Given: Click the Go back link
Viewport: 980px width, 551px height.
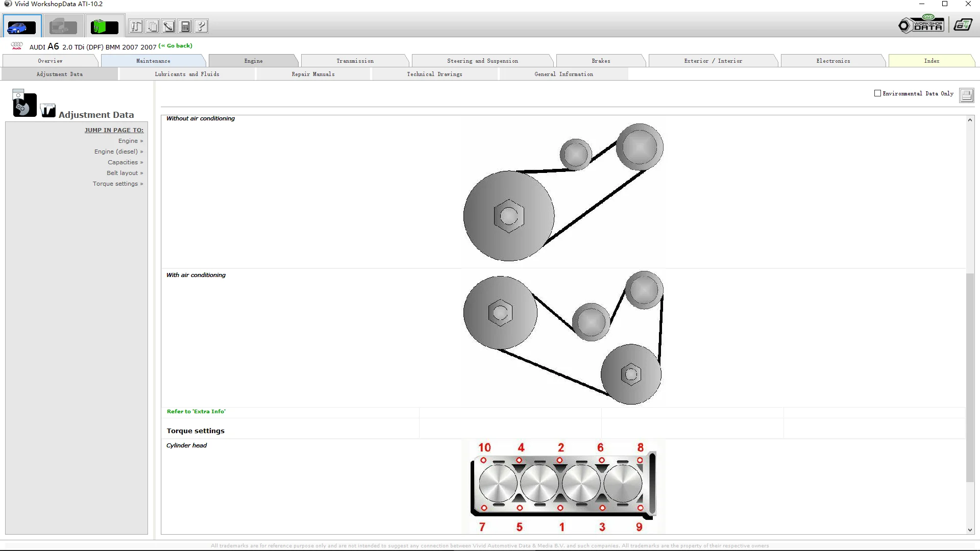Looking at the screenshot, I should pyautogui.click(x=176, y=46).
